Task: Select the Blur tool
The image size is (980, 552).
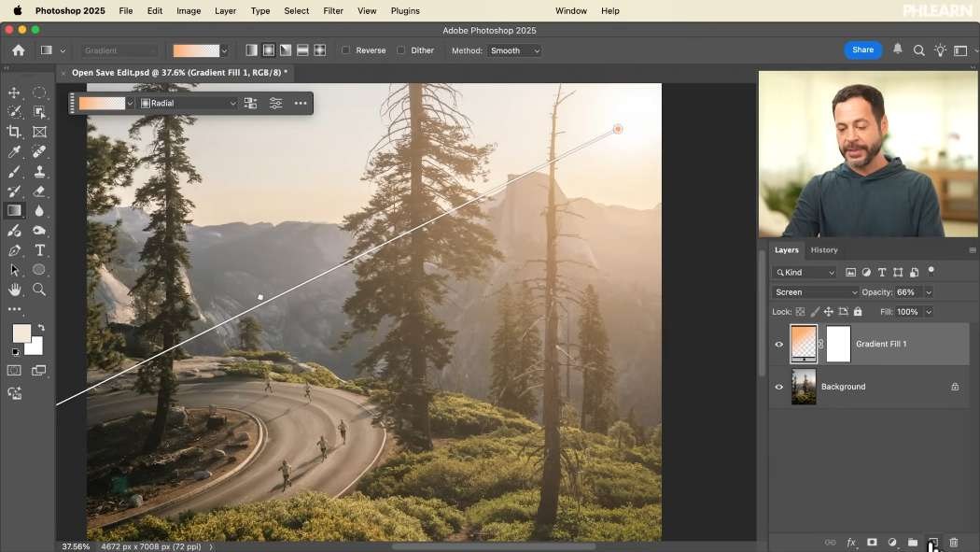Action: coord(39,211)
